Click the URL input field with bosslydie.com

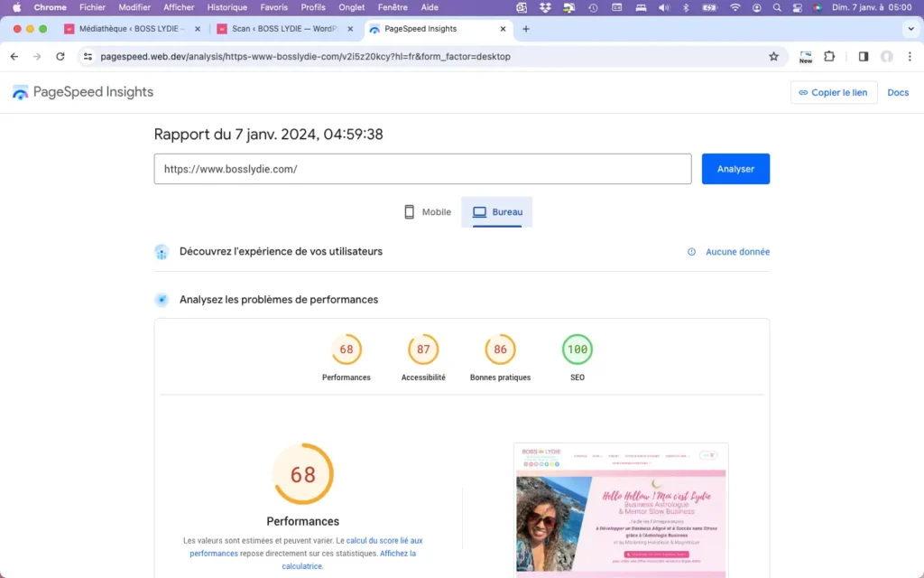[422, 169]
